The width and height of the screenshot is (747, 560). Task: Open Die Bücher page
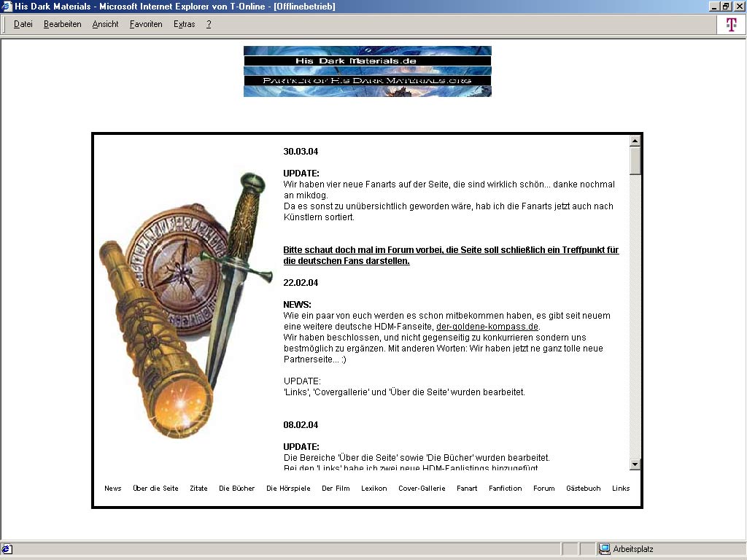pos(237,488)
